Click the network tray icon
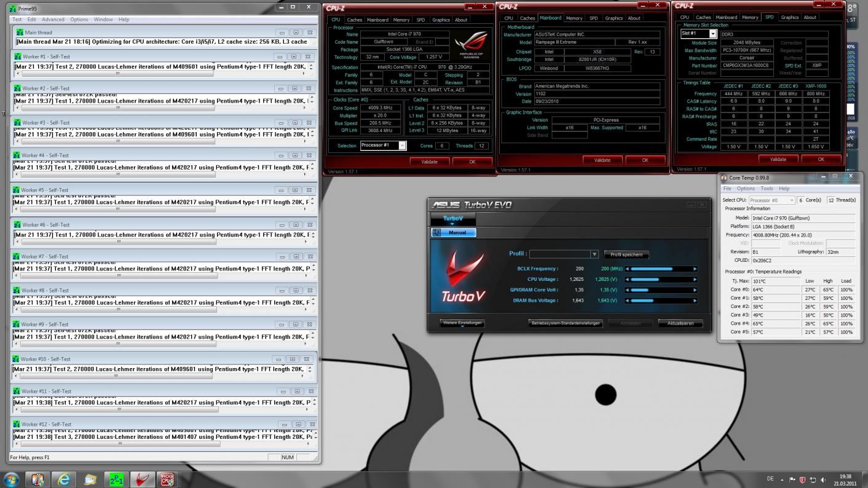 (813, 479)
